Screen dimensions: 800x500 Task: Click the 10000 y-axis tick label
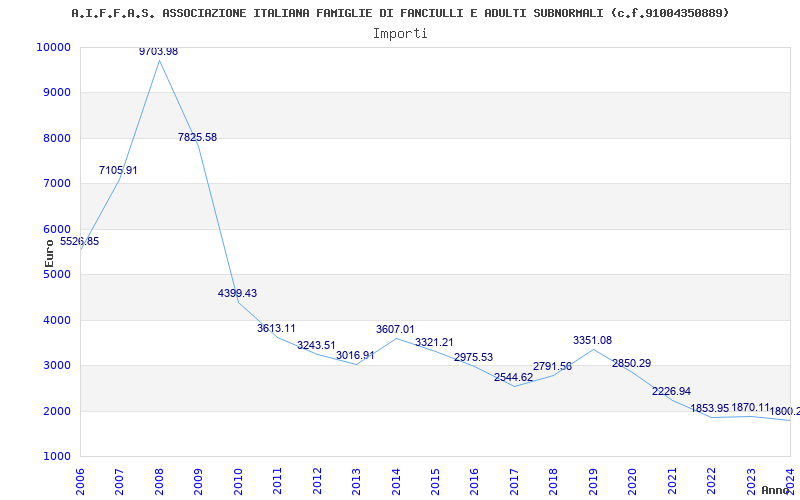pyautogui.click(x=53, y=47)
